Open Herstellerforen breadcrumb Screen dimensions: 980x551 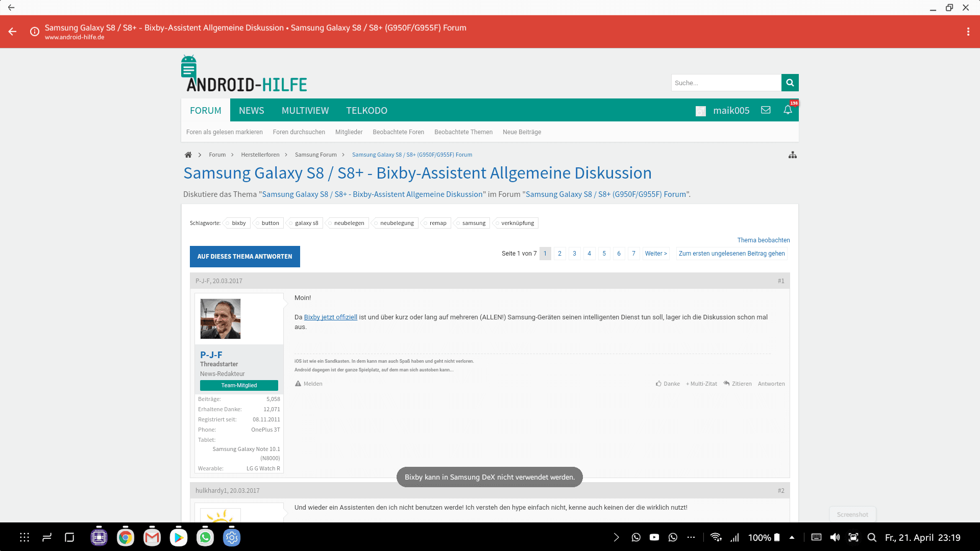(260, 155)
